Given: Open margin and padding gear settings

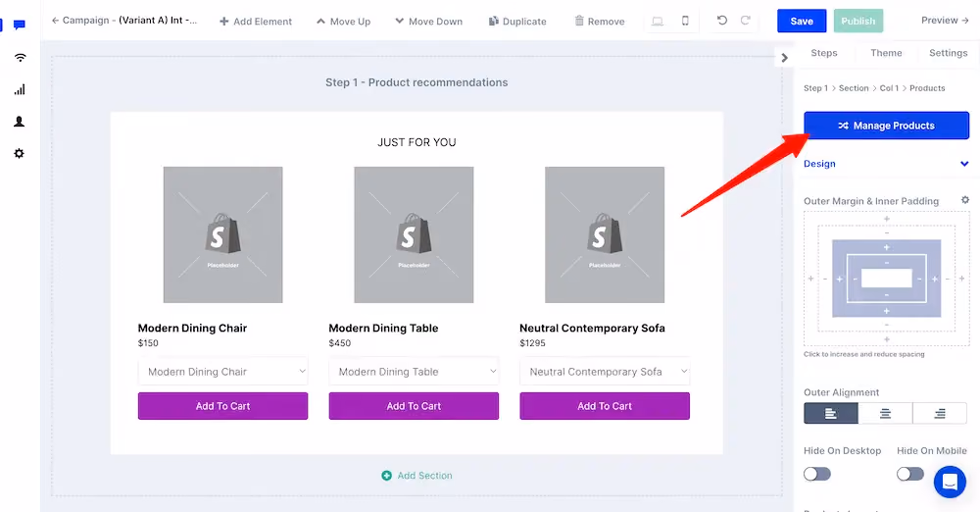Looking at the screenshot, I should 965,200.
